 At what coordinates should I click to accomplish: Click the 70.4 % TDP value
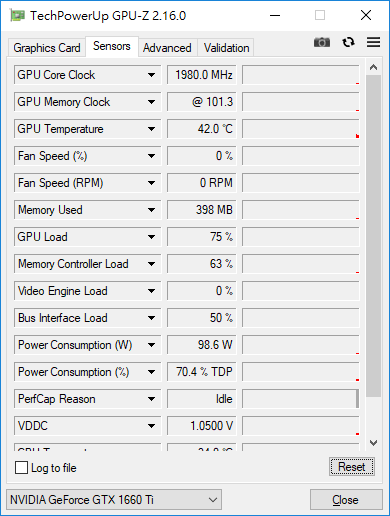[202, 372]
